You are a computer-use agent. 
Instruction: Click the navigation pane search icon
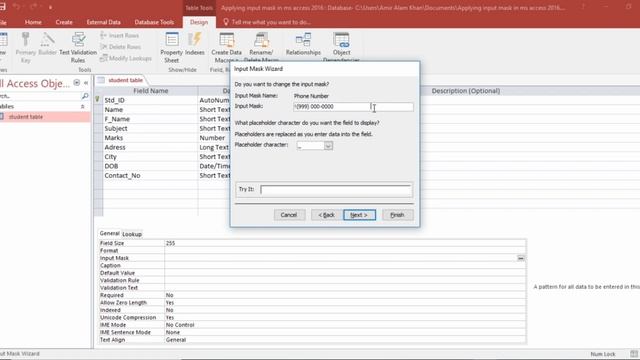(85, 96)
